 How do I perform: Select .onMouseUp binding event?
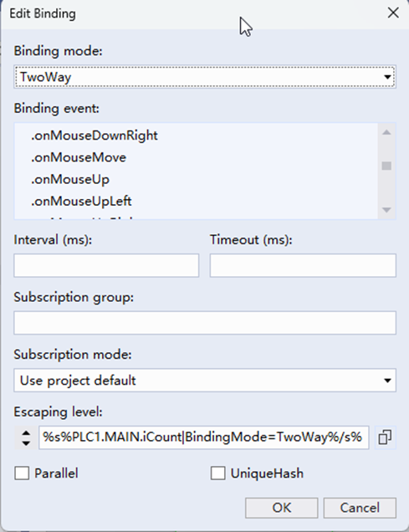pos(70,180)
